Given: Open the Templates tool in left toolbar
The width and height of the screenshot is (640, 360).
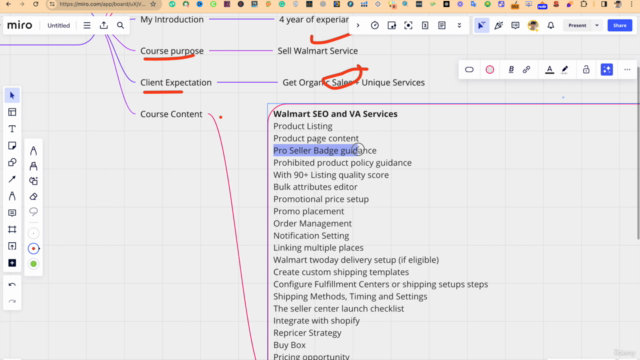Looking at the screenshot, I should (12, 112).
